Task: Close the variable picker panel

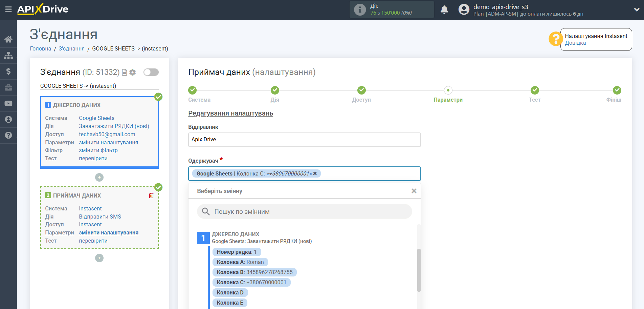Action: [414, 191]
